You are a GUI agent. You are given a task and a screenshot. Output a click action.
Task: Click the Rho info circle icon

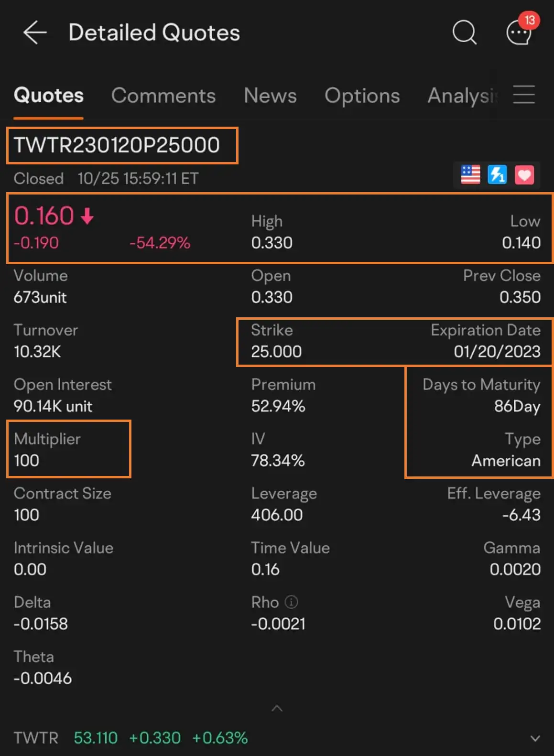[291, 602]
